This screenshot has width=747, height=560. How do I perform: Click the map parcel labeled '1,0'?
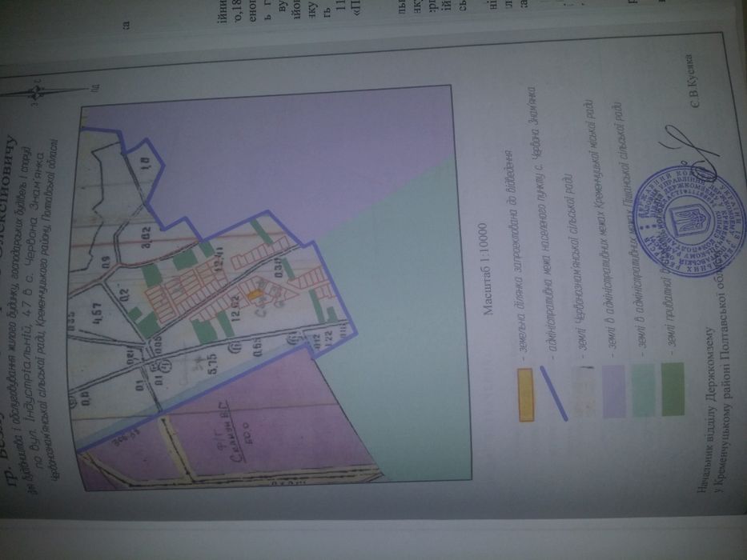[145, 162]
